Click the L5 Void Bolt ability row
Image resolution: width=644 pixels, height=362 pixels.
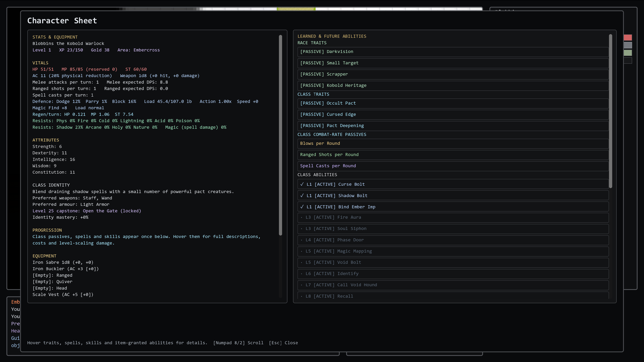tap(453, 263)
